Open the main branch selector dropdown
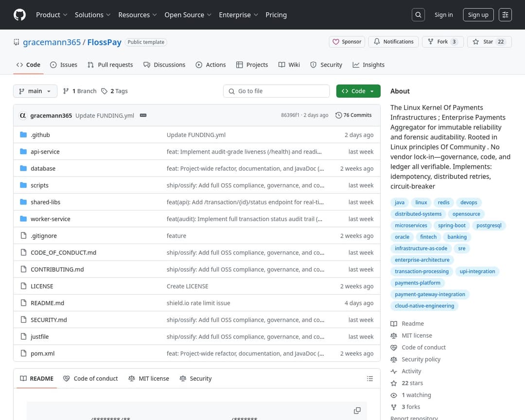Screen dimensions: 525x420 [35, 91]
